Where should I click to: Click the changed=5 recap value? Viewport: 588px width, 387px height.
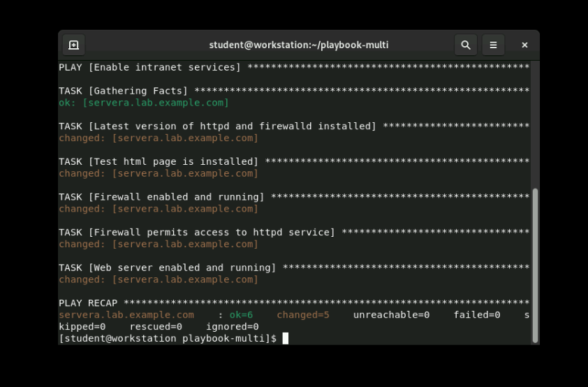click(303, 315)
